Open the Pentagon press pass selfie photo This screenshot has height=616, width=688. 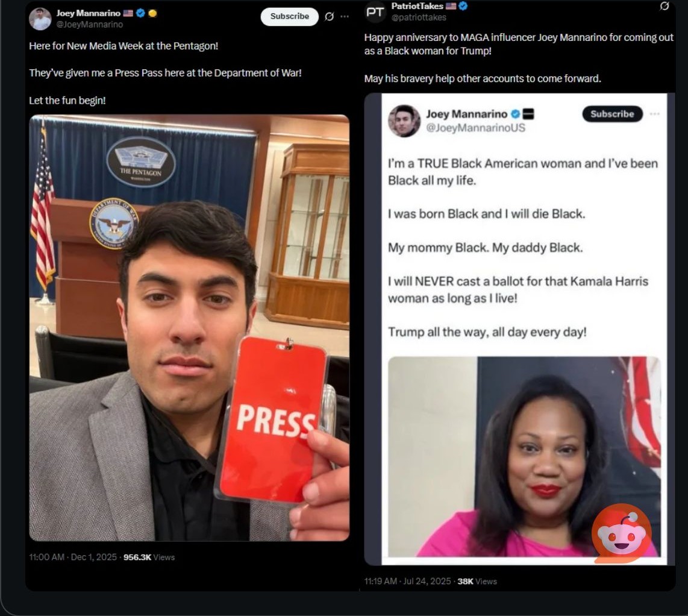pos(189,327)
